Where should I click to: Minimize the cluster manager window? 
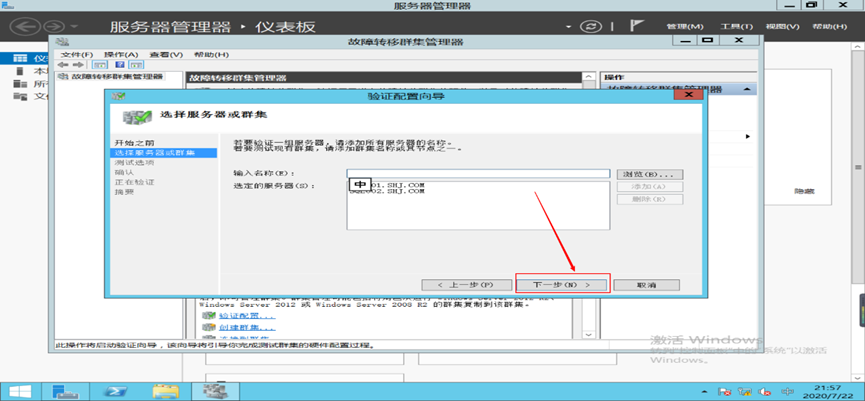tap(685, 40)
